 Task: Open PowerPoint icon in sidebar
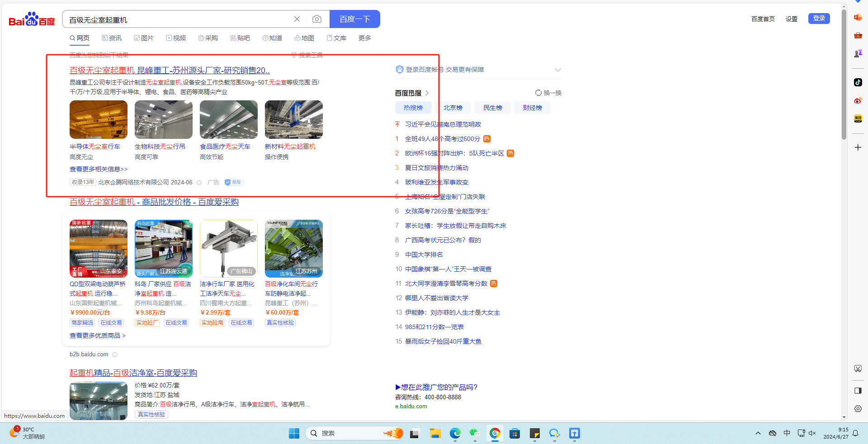tap(858, 17)
